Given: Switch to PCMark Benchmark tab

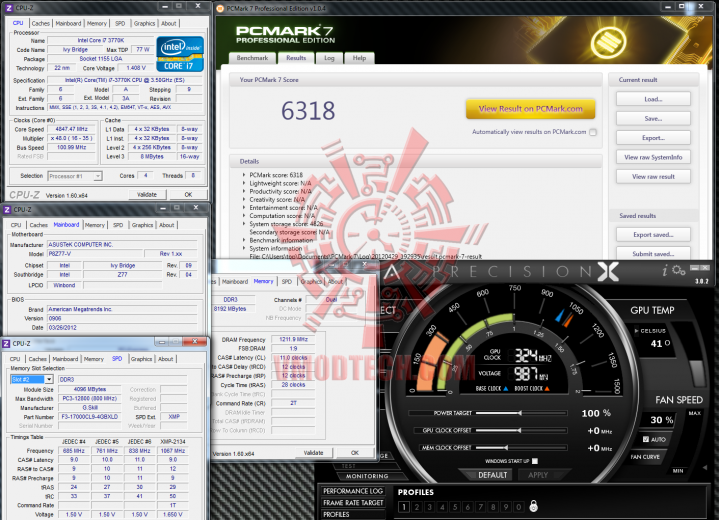Looking at the screenshot, I should pos(252,58).
